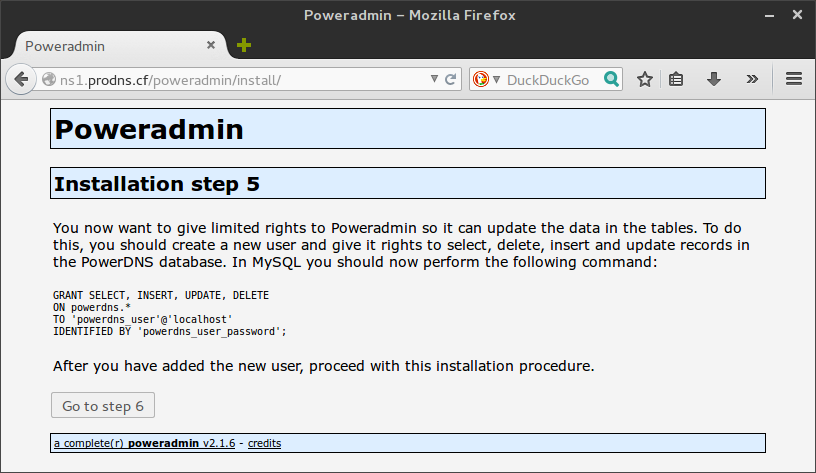Close the Poweradmin tab

(x=211, y=45)
